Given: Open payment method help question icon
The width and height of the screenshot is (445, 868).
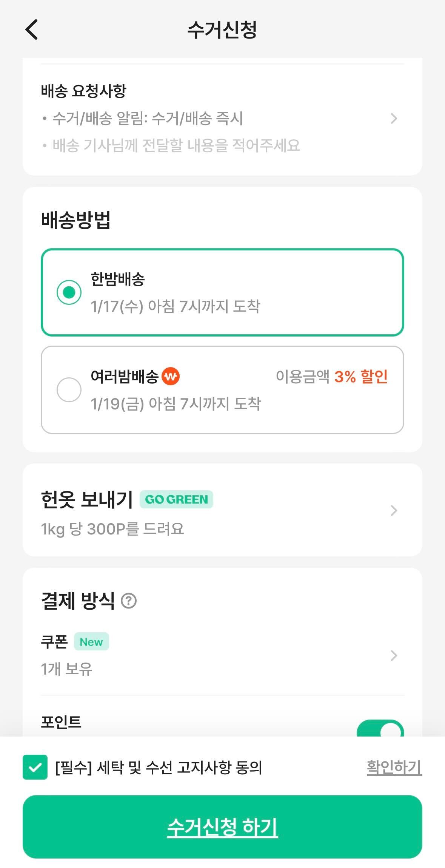Looking at the screenshot, I should 129,601.
